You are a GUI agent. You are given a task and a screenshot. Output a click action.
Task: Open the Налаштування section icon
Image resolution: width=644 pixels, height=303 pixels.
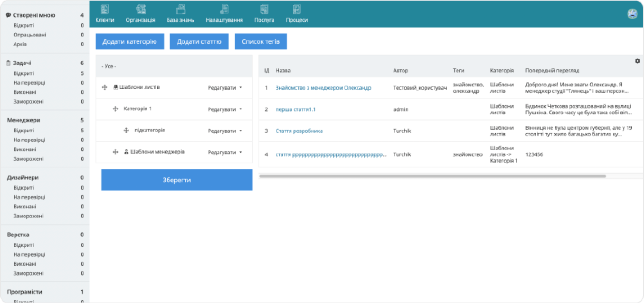(x=224, y=9)
